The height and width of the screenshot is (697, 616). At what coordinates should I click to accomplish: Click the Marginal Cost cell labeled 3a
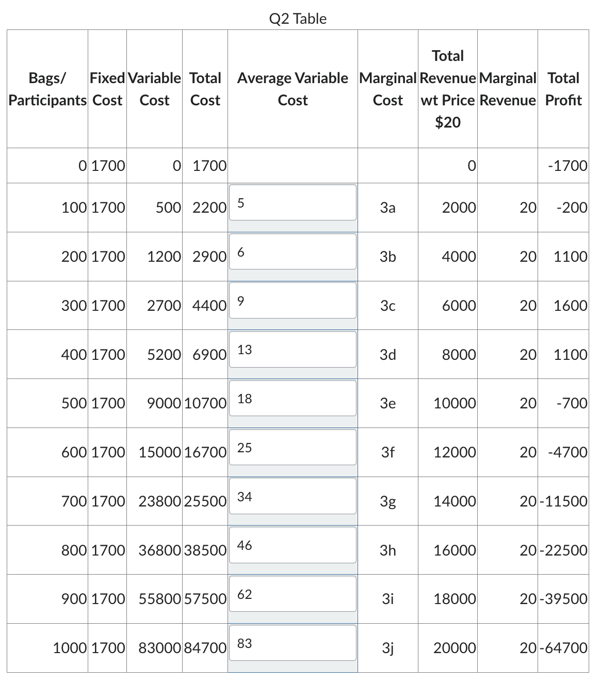pos(387,208)
